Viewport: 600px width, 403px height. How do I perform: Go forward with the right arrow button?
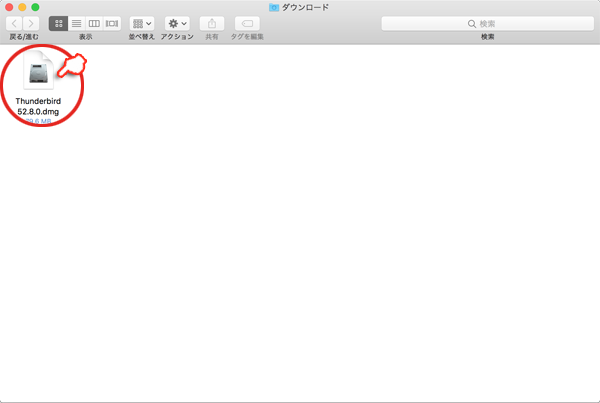point(32,23)
